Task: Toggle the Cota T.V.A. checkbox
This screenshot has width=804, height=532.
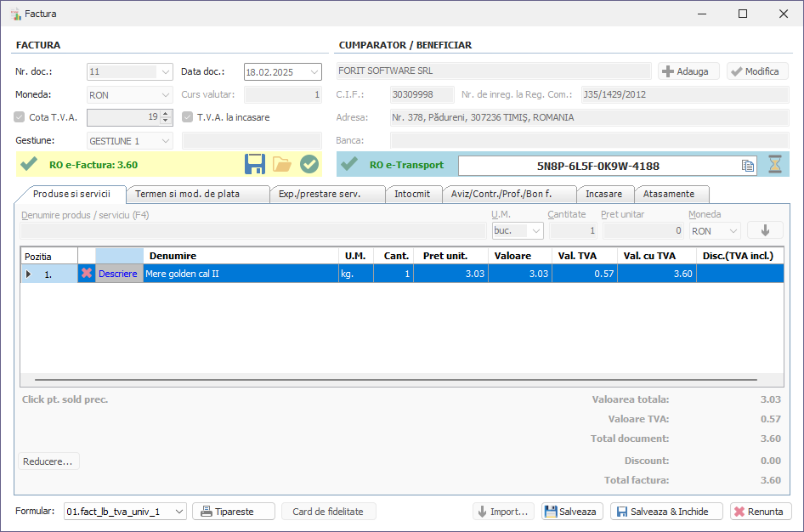Action: (20, 117)
